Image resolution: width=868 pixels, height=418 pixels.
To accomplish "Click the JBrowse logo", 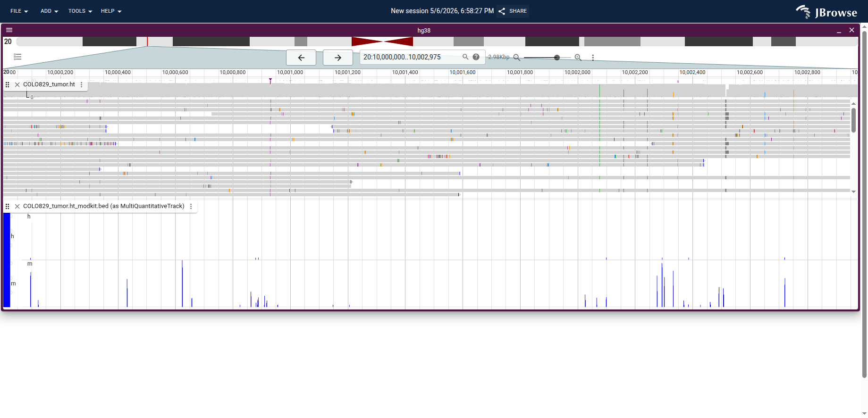I will [x=826, y=12].
